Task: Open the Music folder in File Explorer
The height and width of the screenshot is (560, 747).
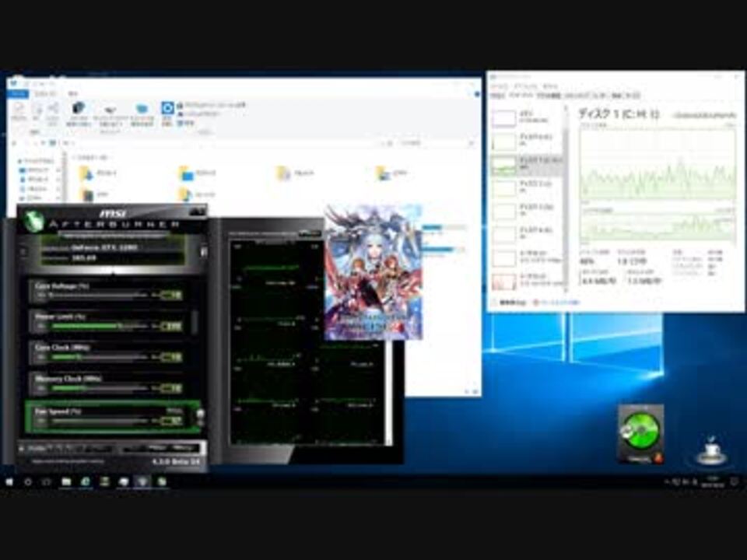Action: [197, 194]
